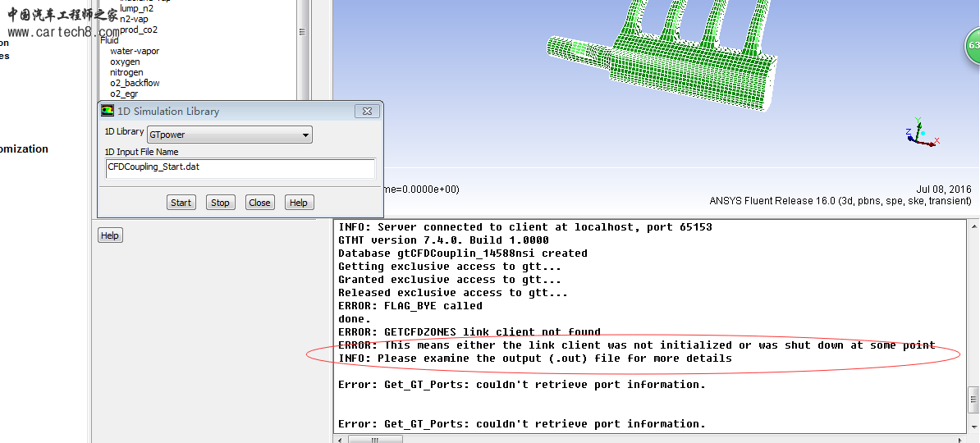Screen dimensions: 980x443
Task: Click the console horizontal scrollbar right arrow
Action: click(962, 439)
